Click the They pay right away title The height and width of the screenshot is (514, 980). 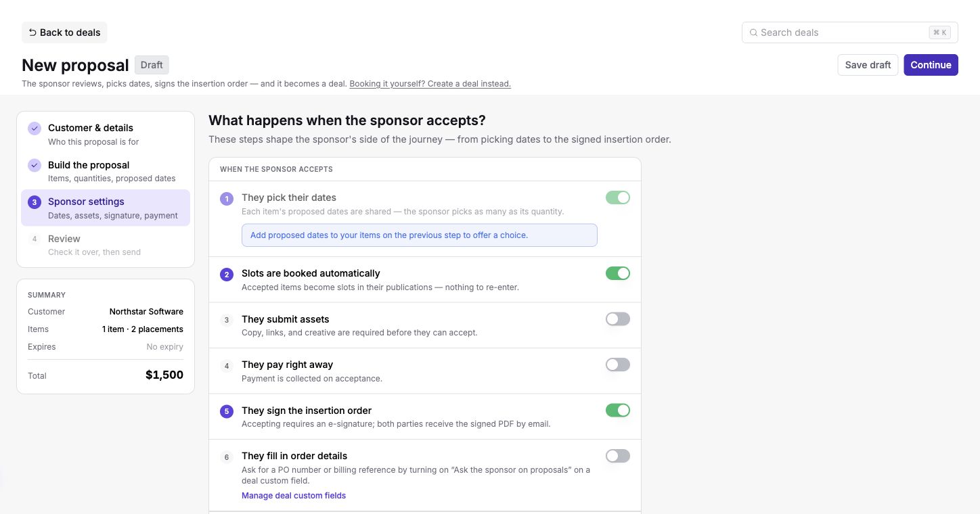tap(288, 365)
